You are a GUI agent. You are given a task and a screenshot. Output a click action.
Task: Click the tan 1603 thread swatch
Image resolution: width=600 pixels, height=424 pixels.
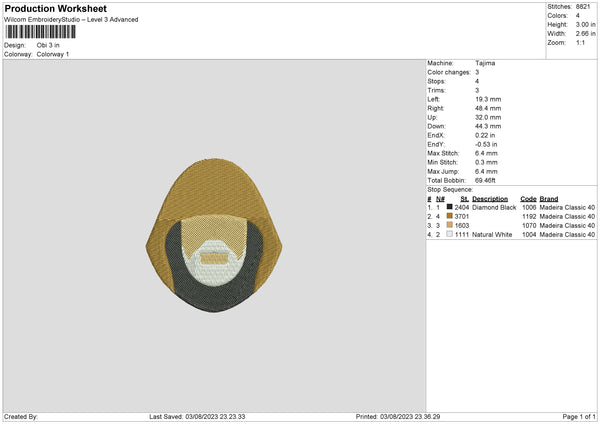(x=449, y=226)
